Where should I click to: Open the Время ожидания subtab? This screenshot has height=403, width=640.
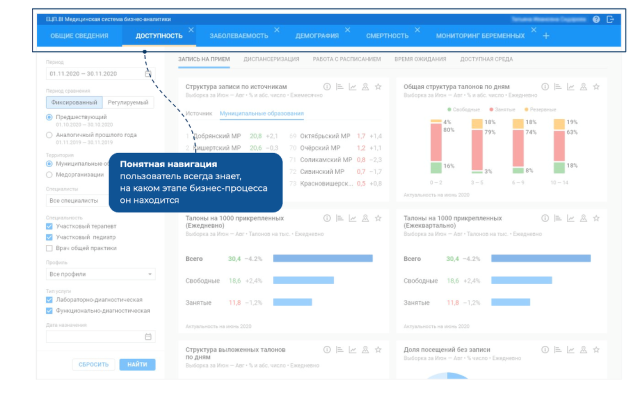pos(420,59)
